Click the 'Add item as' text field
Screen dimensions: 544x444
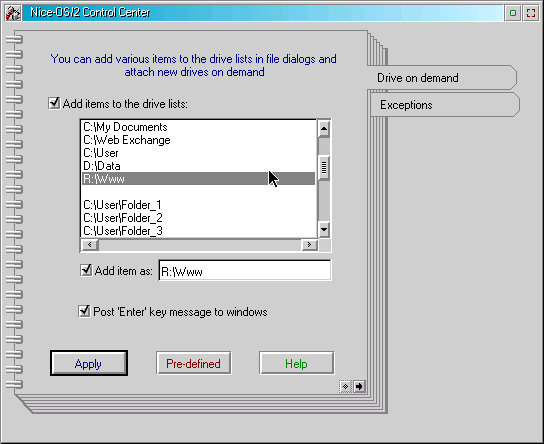pos(245,271)
